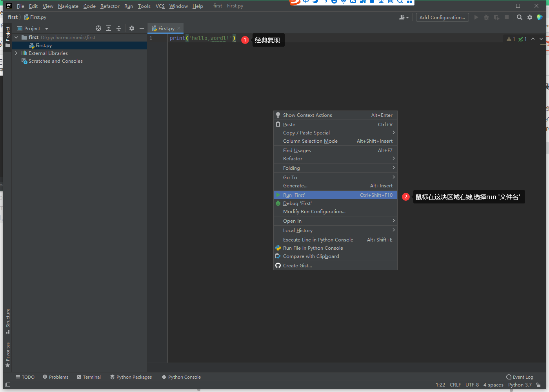Click Collapse All in the Project panel

pos(119,28)
